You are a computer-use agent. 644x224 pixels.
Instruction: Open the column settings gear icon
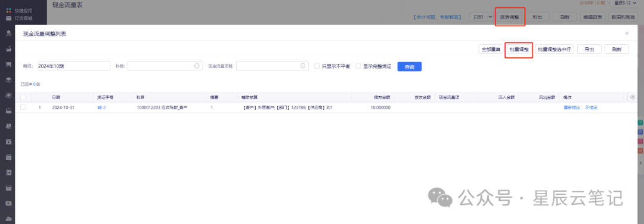pyautogui.click(x=633, y=97)
